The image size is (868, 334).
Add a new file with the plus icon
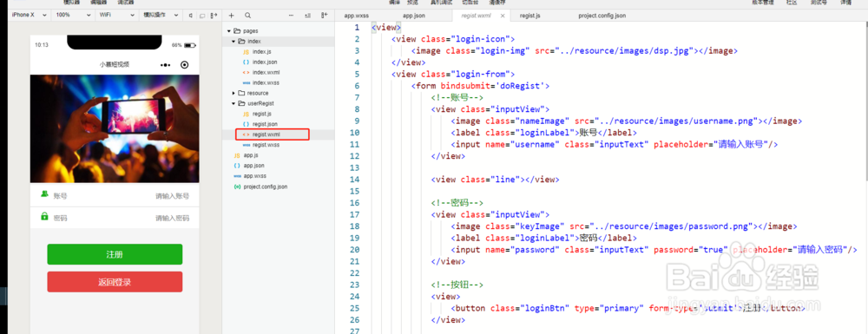click(232, 16)
